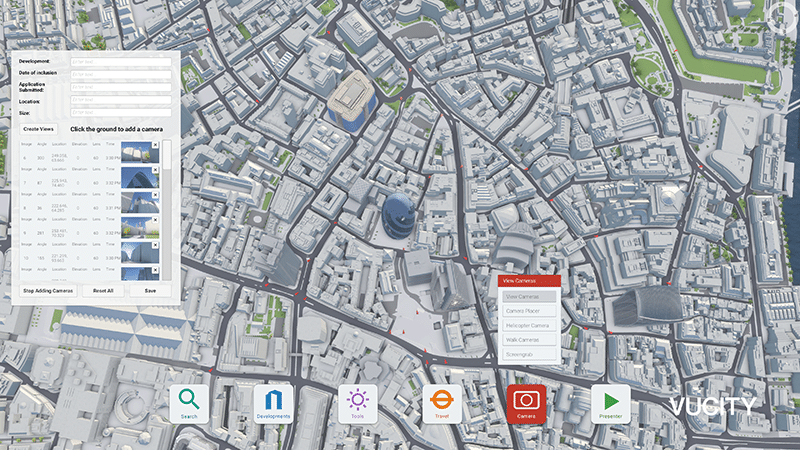Click the Create Views button
The image size is (800, 450).
coord(39,129)
